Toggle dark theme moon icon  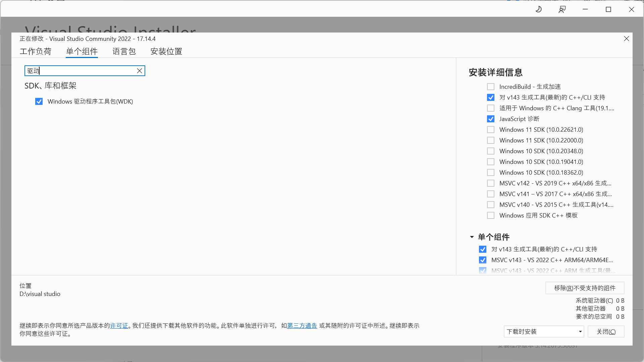click(539, 9)
